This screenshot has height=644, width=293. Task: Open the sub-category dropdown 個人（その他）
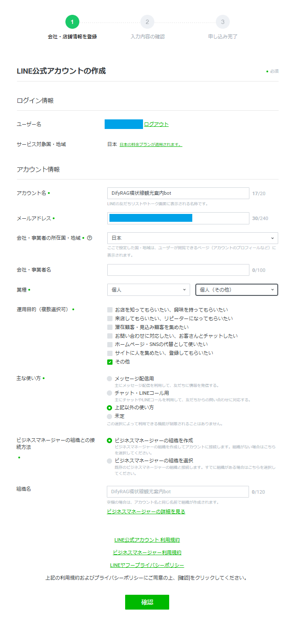(237, 289)
